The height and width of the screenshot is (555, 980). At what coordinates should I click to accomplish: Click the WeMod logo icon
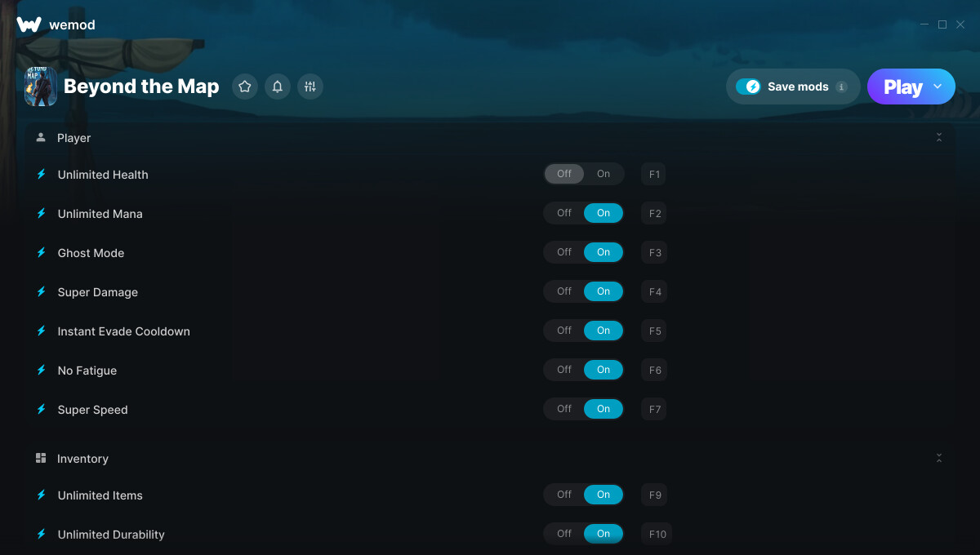29,24
